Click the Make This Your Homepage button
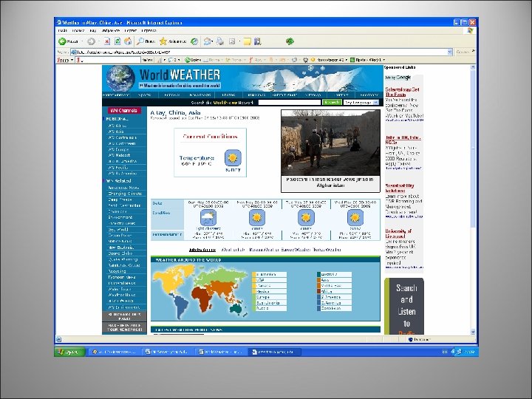Image resolution: width=532 pixels, height=399 pixels. (x=124, y=327)
